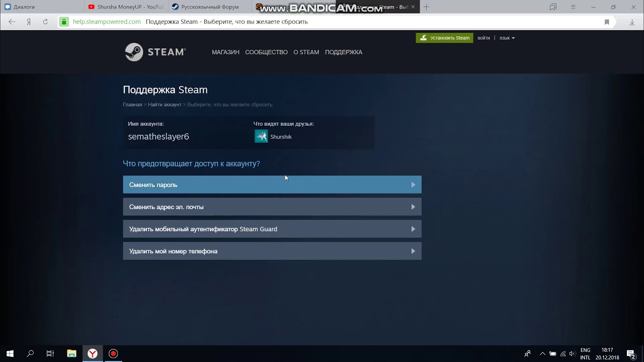Image resolution: width=644 pixels, height=362 pixels.
Task: Reload the current page
Action: [45, 22]
